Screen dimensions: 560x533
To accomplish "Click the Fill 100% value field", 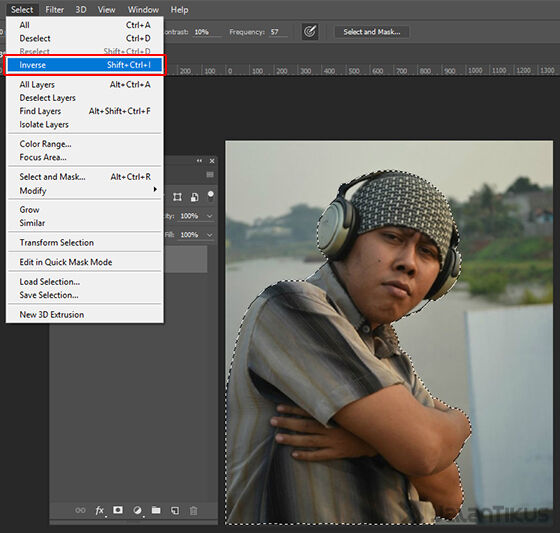I will [x=192, y=235].
